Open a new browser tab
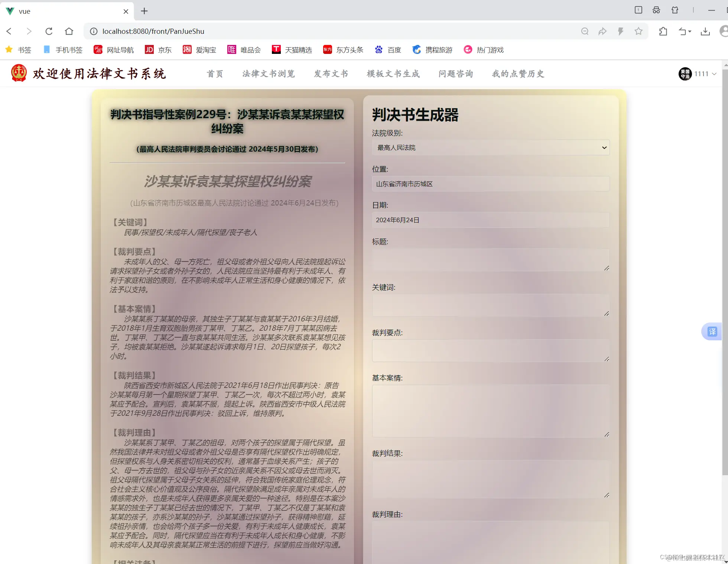This screenshot has height=564, width=728. [144, 11]
